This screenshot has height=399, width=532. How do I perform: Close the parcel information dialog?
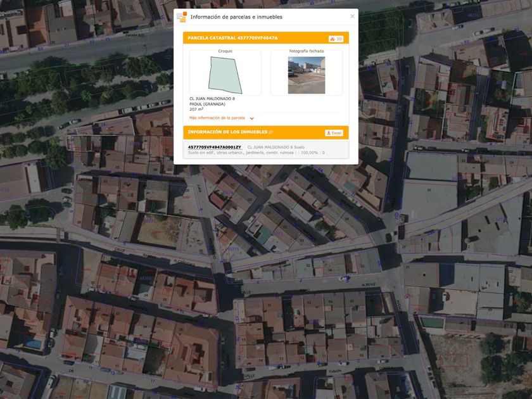[x=352, y=16]
